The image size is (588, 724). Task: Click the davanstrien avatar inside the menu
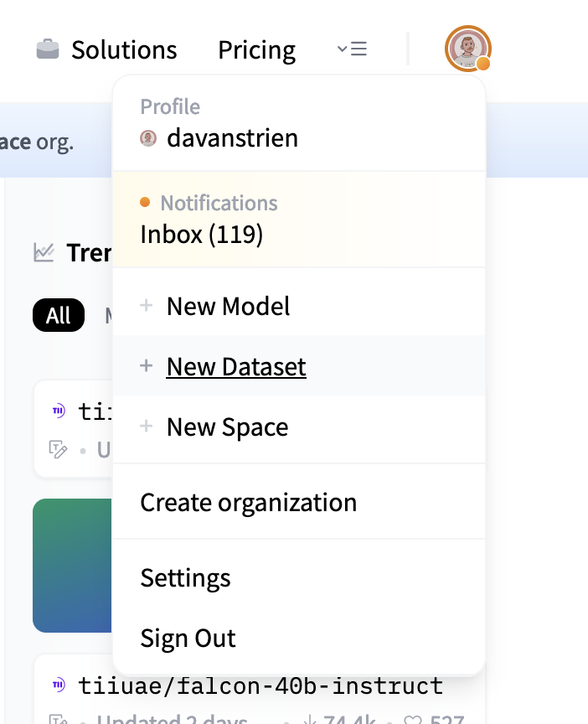pyautogui.click(x=148, y=137)
